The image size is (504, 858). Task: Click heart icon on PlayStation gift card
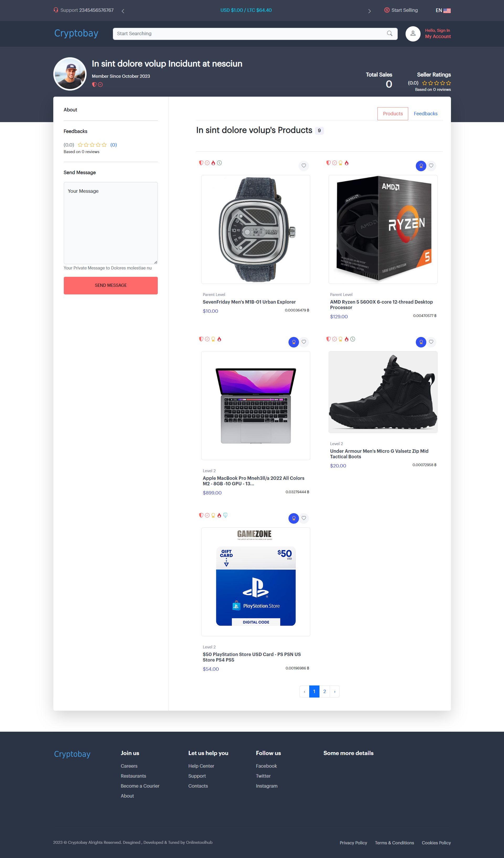[x=303, y=518]
